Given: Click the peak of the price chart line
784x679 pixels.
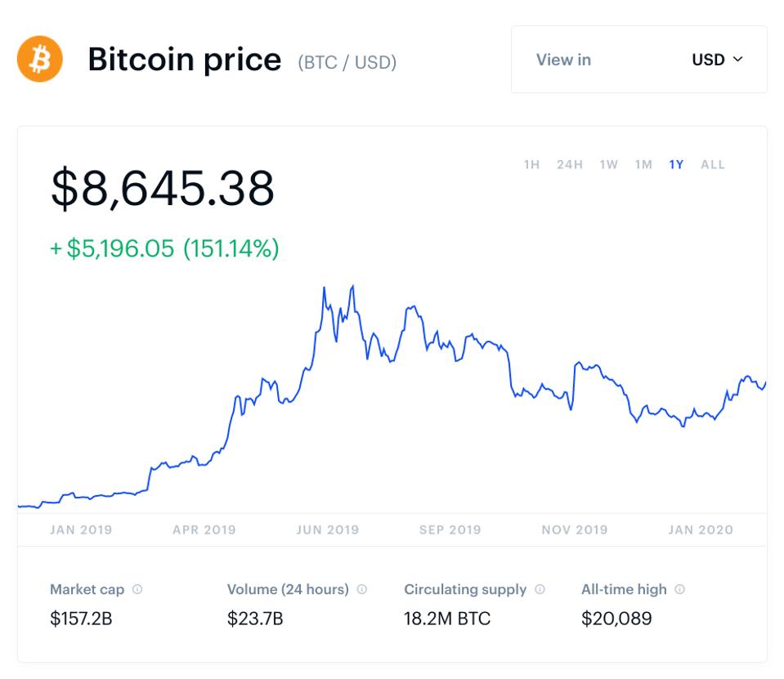Looking at the screenshot, I should coord(353,286).
